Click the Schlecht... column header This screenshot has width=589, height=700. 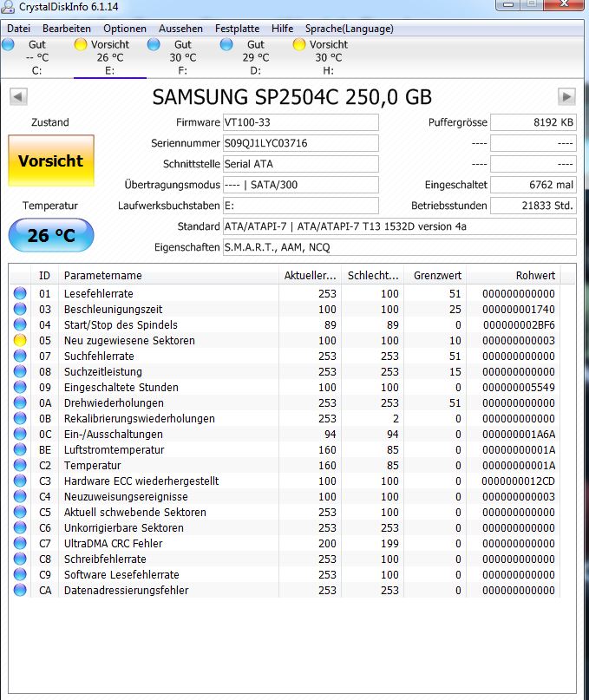point(372,276)
